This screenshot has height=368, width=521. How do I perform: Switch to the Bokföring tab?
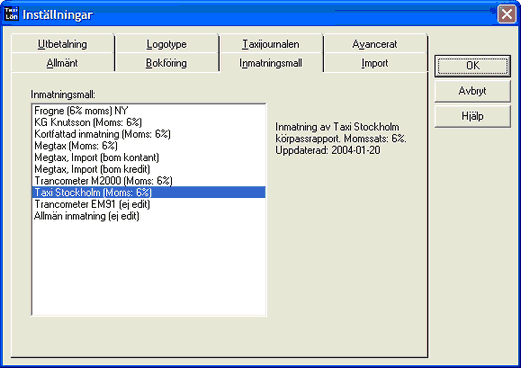[166, 63]
